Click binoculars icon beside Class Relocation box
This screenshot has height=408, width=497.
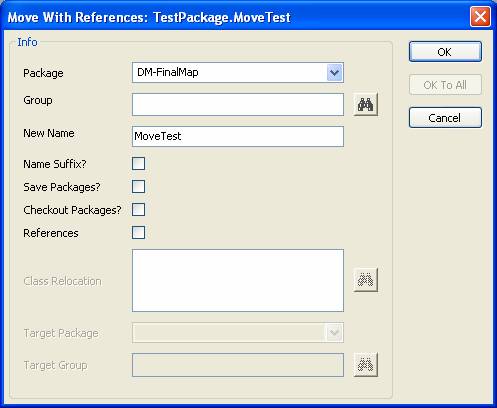(x=365, y=280)
